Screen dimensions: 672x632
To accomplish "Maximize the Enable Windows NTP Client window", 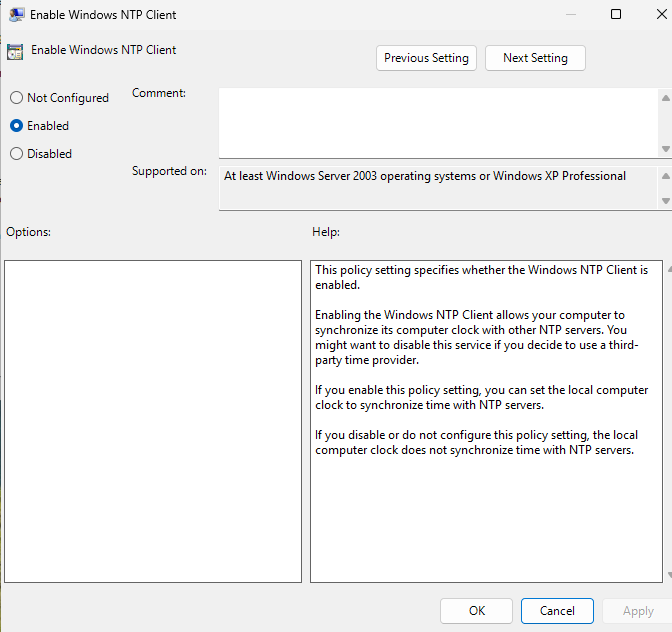I will coord(616,14).
